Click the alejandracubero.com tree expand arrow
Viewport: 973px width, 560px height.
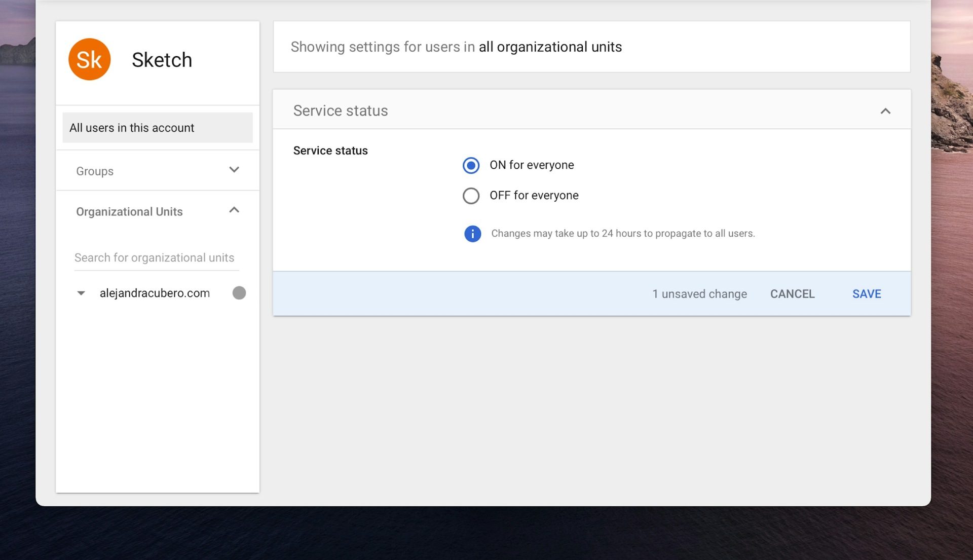80,292
